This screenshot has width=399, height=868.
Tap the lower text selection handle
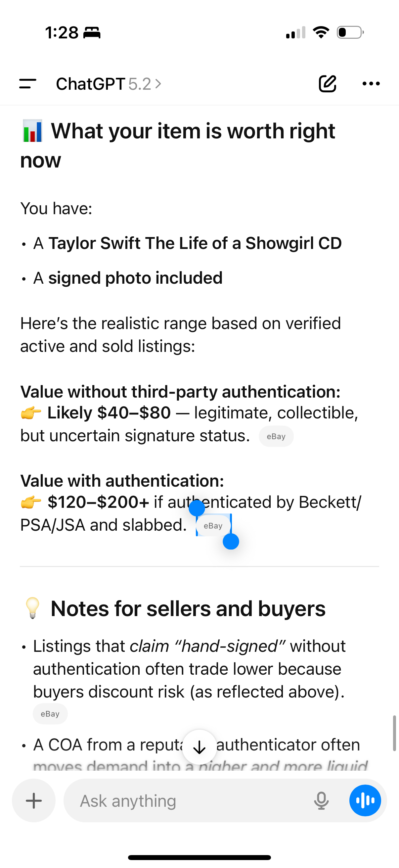(x=231, y=542)
